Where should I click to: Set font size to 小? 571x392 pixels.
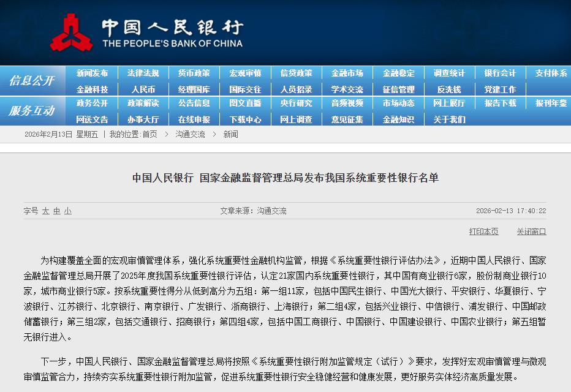[x=68, y=211]
